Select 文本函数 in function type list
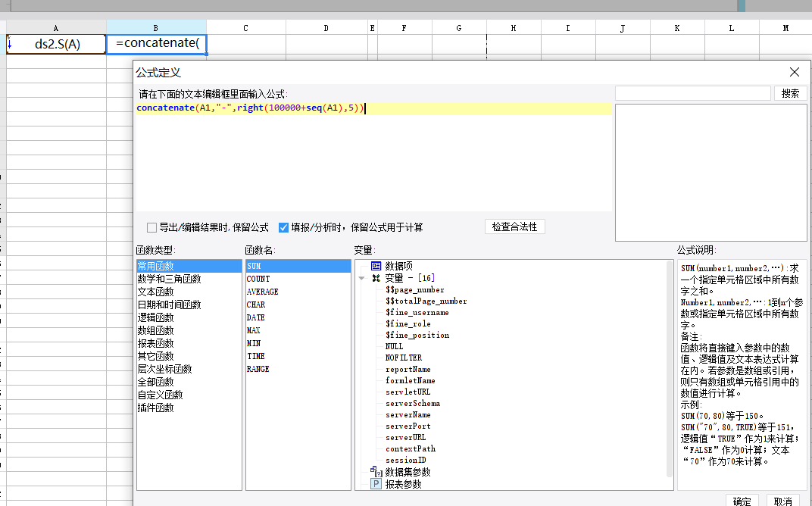 click(155, 292)
